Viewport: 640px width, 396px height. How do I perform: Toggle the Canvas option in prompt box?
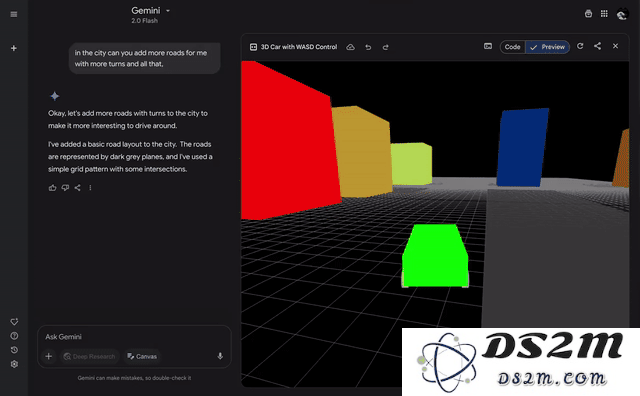click(142, 356)
